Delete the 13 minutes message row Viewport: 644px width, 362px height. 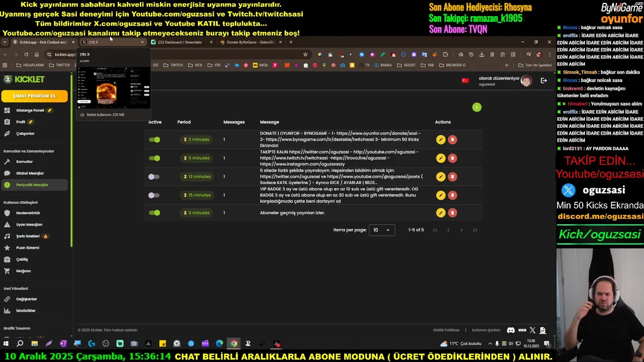point(452,176)
